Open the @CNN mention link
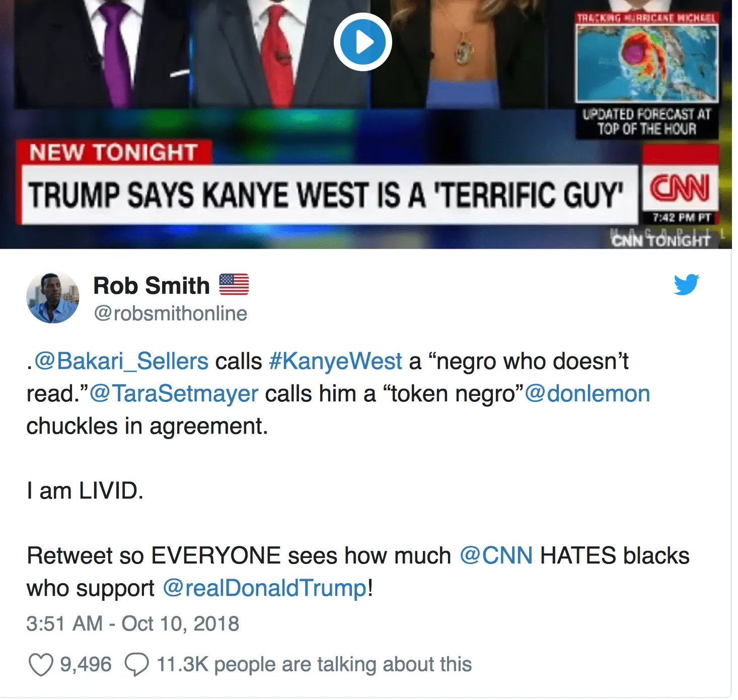Viewport: 738px width, 700px height. [496, 555]
